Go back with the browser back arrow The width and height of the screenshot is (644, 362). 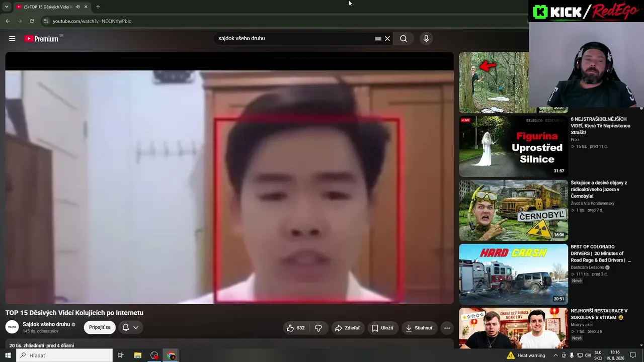[8, 21]
